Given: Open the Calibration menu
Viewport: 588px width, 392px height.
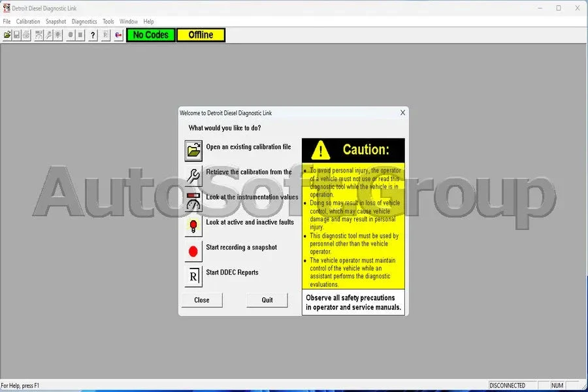Looking at the screenshot, I should 28,22.
